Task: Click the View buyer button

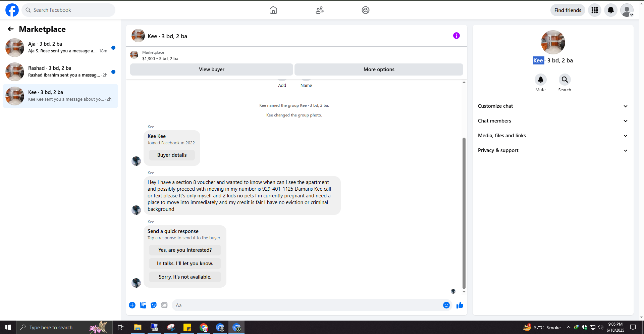Action: pyautogui.click(x=212, y=69)
